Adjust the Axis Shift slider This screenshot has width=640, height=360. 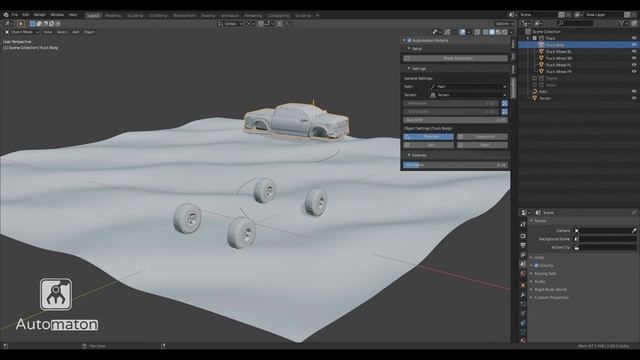[456, 120]
